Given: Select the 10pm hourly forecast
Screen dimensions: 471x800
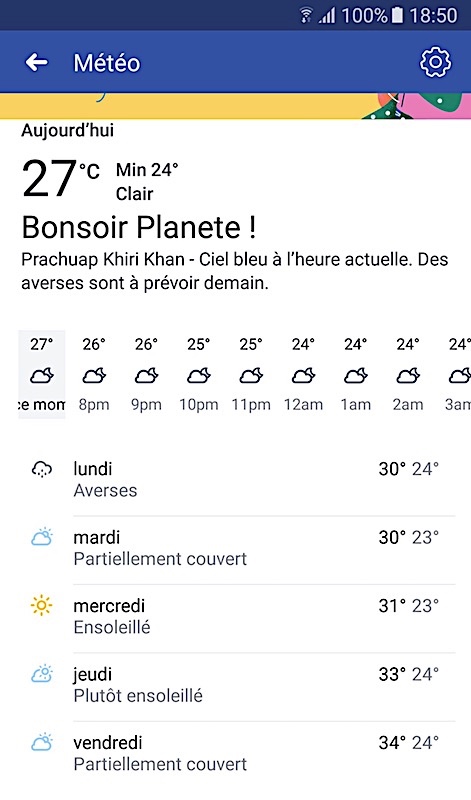Looking at the screenshot, I should pyautogui.click(x=199, y=374).
